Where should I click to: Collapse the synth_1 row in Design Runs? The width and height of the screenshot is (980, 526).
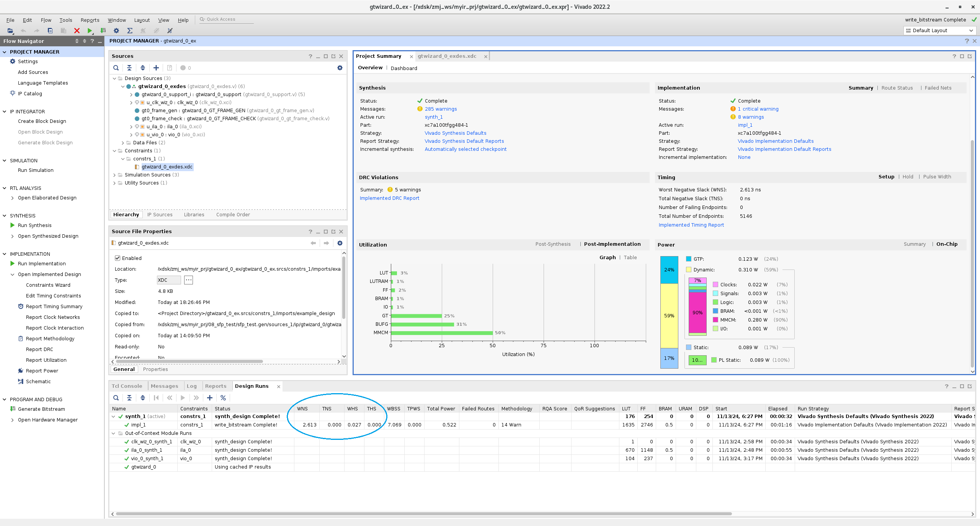114,417
